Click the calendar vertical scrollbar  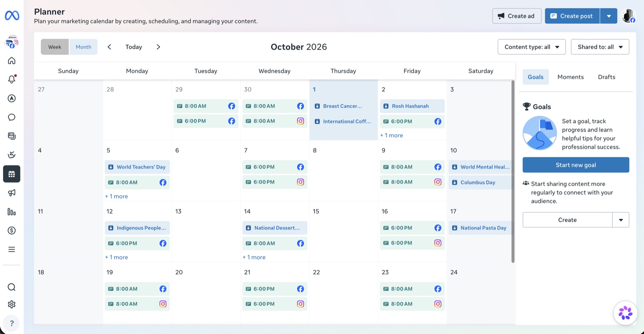pyautogui.click(x=513, y=172)
